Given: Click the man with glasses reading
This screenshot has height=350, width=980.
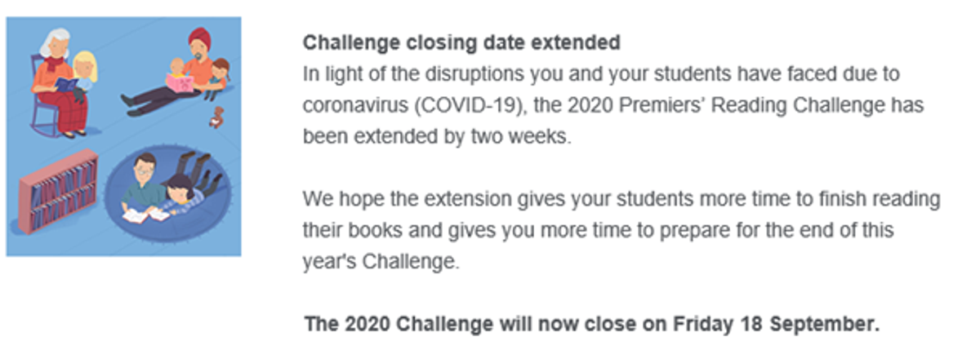Looking at the screenshot, I should pos(143,188).
